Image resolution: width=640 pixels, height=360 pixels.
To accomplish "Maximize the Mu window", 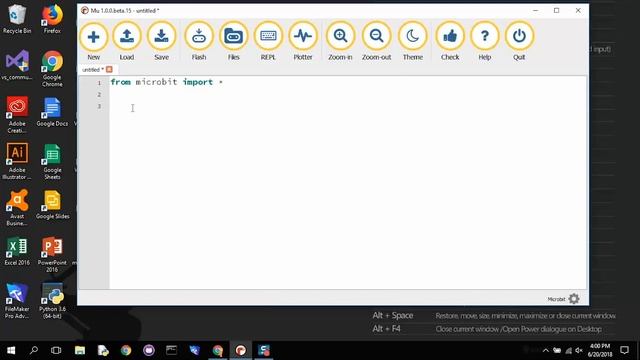I will coord(556,11).
